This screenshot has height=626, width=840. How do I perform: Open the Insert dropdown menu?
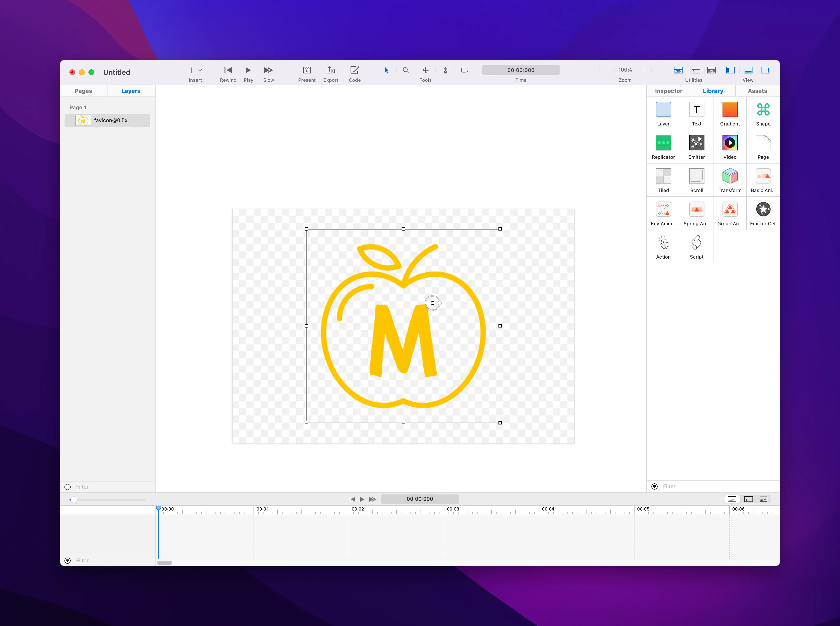click(200, 70)
